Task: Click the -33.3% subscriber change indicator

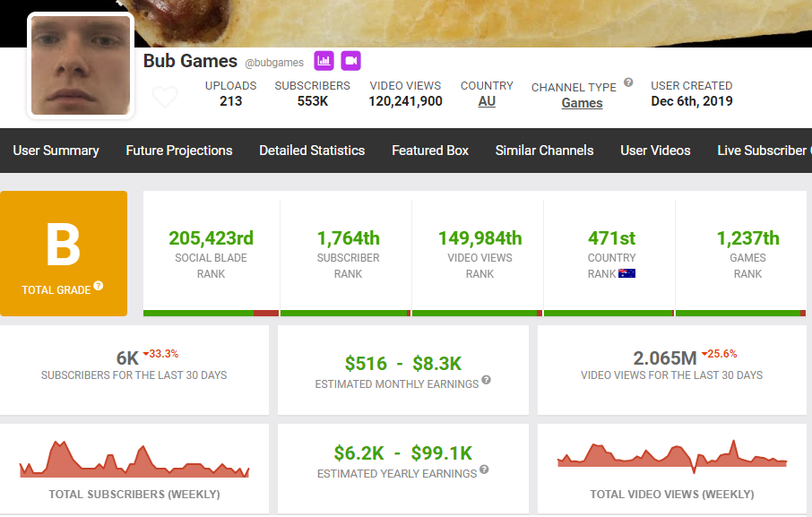Action: [x=160, y=354]
